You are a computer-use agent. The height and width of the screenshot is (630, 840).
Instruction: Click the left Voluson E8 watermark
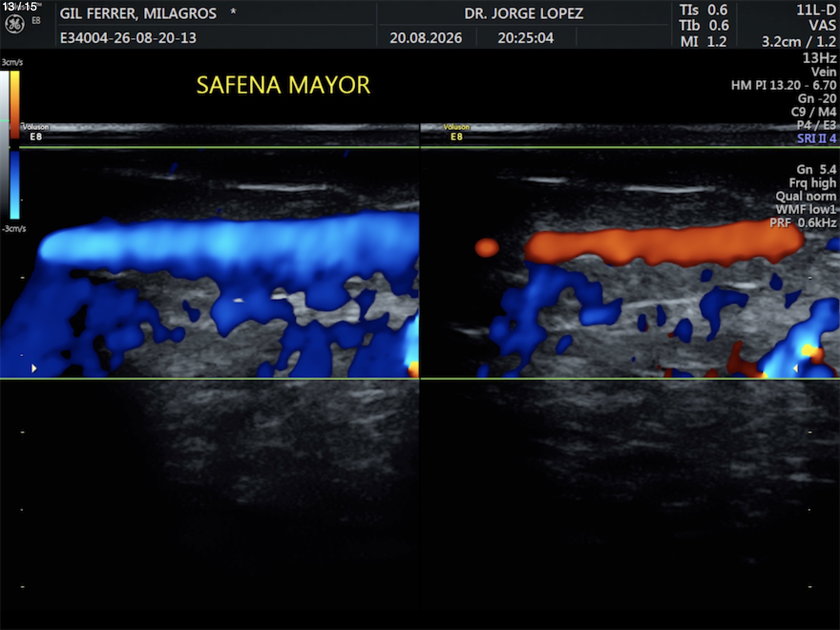point(36,132)
